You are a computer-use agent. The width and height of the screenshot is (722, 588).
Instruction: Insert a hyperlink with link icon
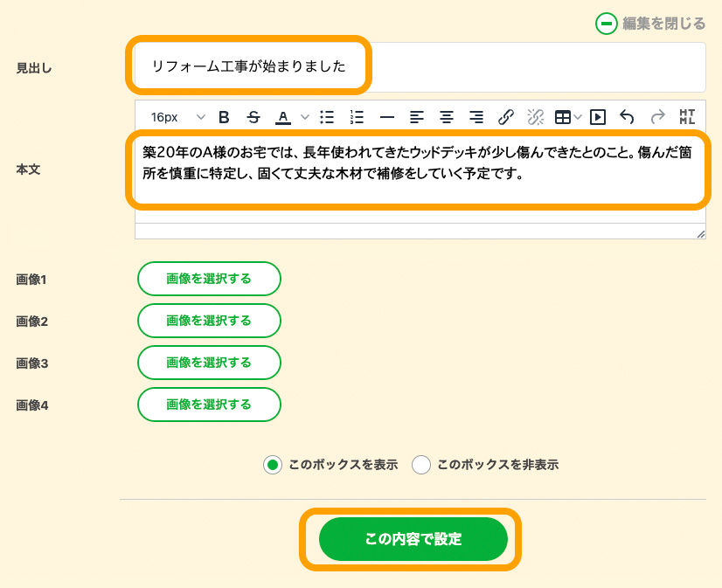click(505, 117)
